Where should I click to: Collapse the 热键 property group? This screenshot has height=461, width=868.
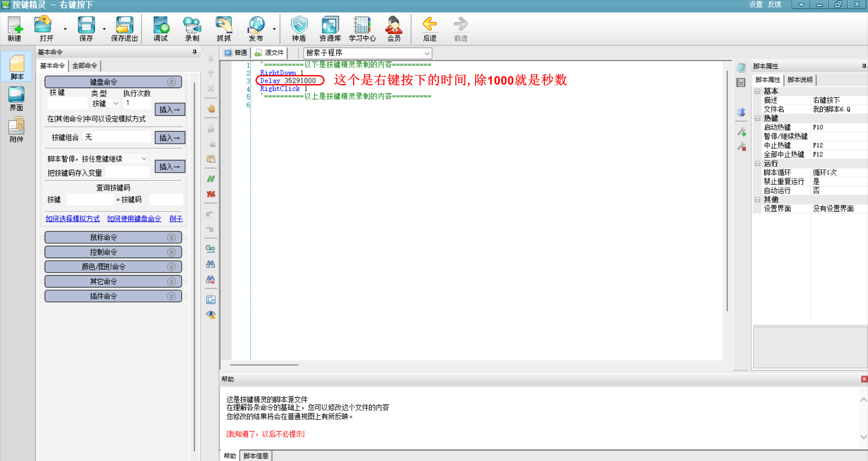pyautogui.click(x=758, y=118)
